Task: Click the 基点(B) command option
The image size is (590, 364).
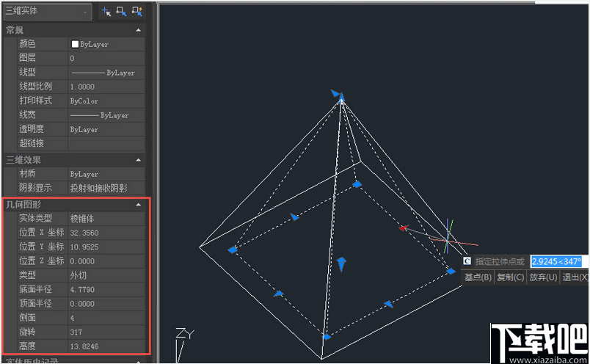Action: pos(478,277)
